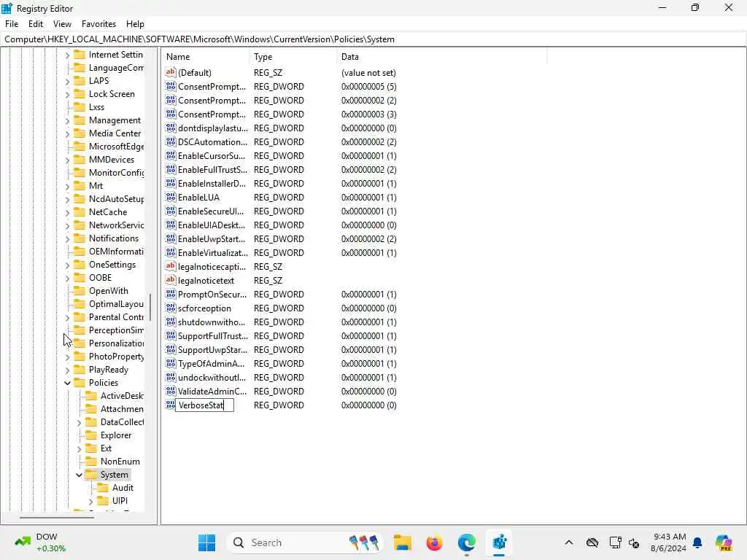The image size is (747, 560).
Task: Show hidden system tray icons
Action: tap(569, 542)
